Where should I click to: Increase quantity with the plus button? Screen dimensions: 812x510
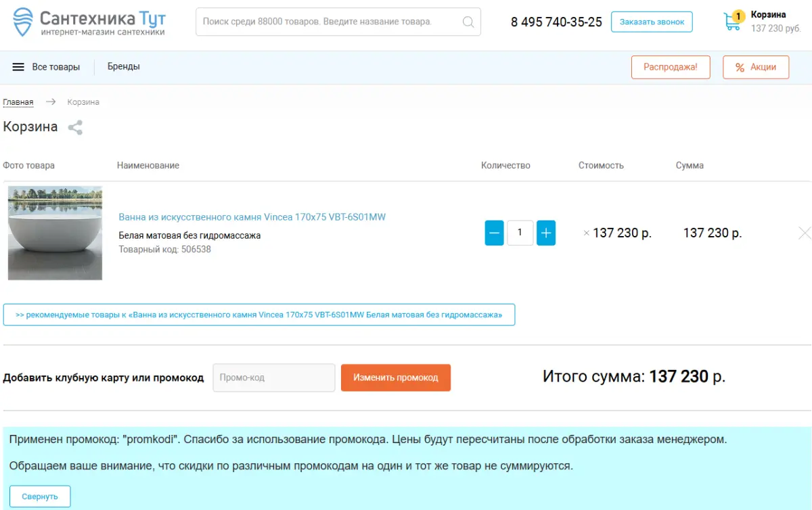pyautogui.click(x=546, y=233)
